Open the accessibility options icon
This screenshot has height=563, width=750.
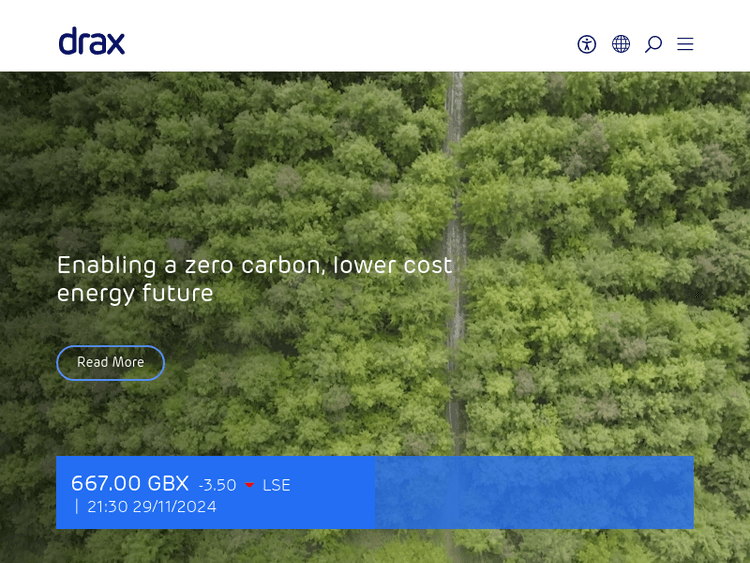click(587, 44)
